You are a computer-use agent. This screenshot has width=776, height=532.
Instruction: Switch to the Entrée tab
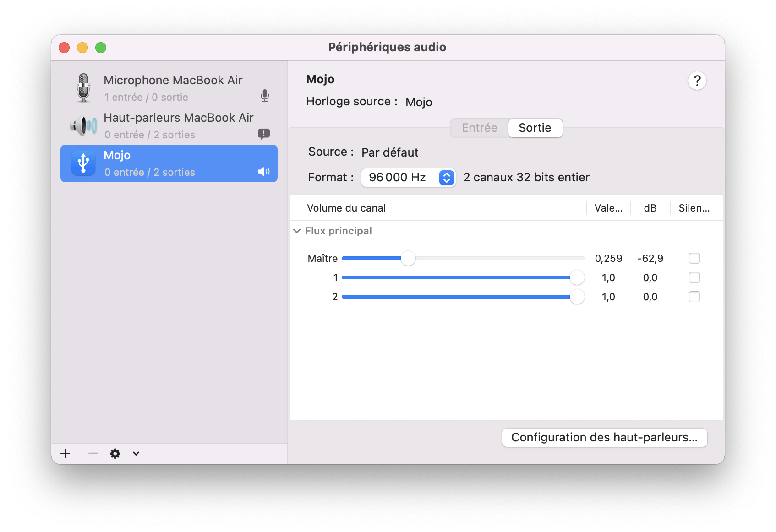[x=479, y=128]
